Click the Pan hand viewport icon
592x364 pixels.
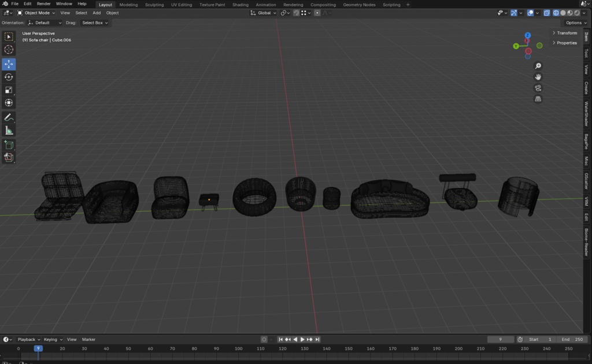click(538, 77)
